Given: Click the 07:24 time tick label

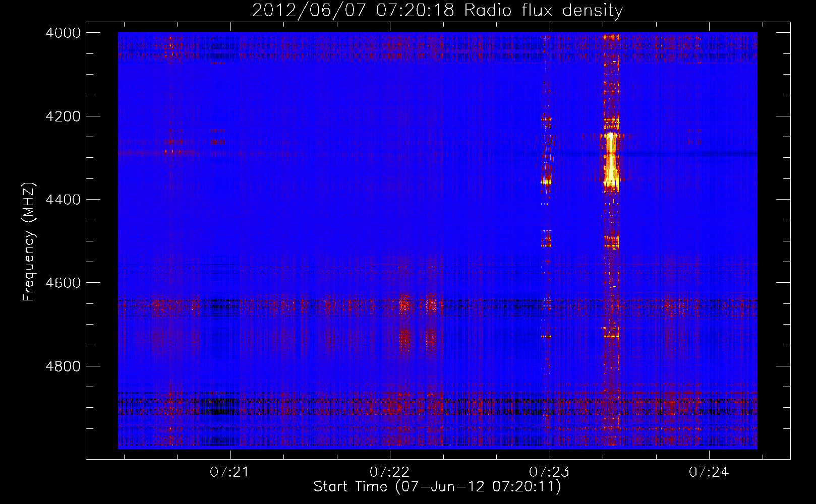Looking at the screenshot, I should [709, 472].
